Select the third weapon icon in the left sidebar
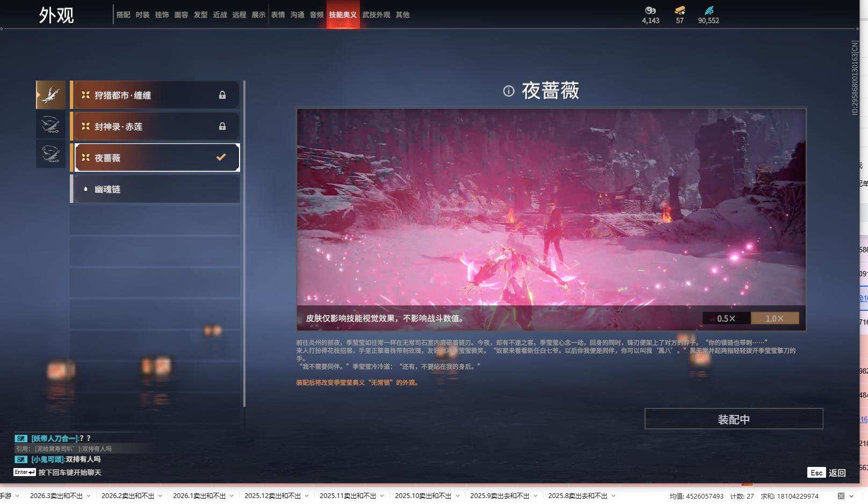The image size is (868, 504). point(50,154)
